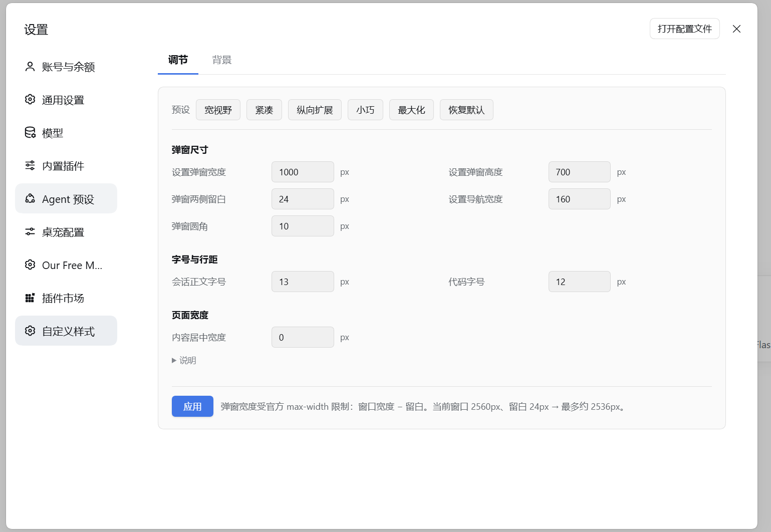Viewport: 771px width, 532px height.
Task: Focus the 设置弹窗高度 input field
Action: (x=579, y=172)
